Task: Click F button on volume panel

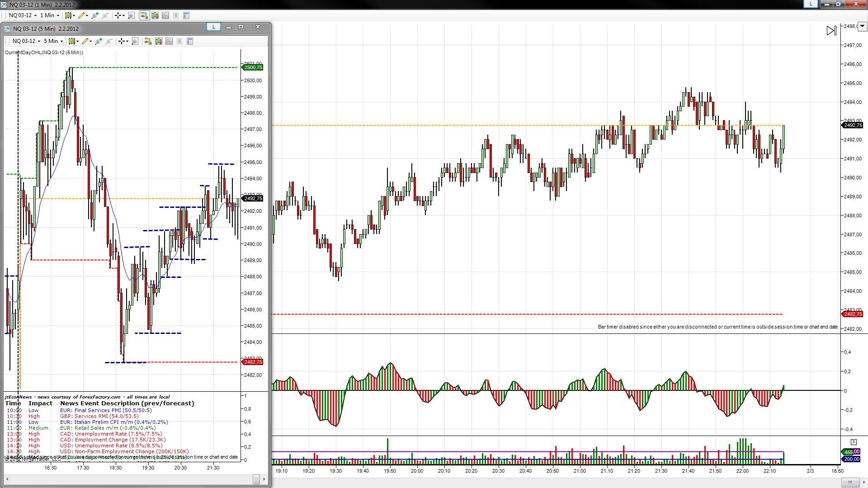Action: tap(854, 442)
